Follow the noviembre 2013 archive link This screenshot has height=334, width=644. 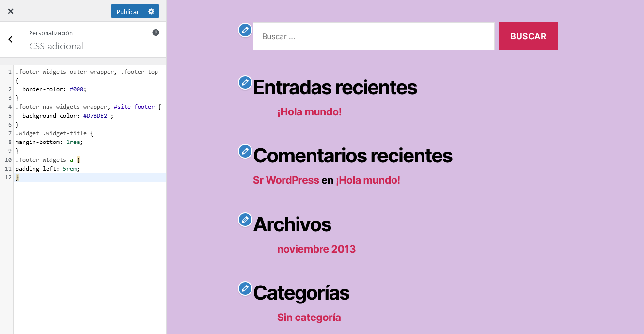click(x=316, y=249)
